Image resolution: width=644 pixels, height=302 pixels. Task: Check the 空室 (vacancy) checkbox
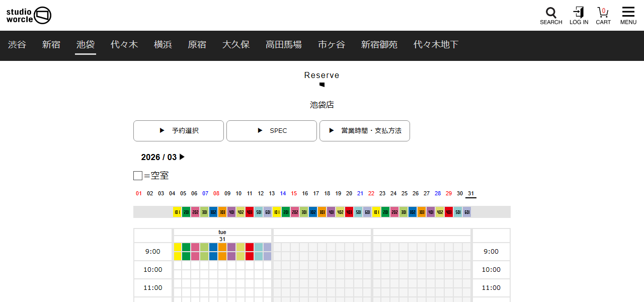pos(137,175)
